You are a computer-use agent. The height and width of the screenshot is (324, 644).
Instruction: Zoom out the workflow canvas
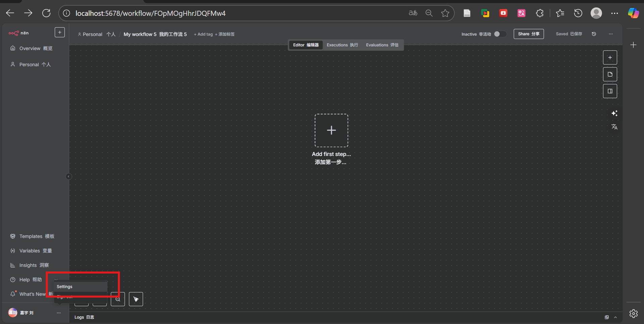click(118, 299)
